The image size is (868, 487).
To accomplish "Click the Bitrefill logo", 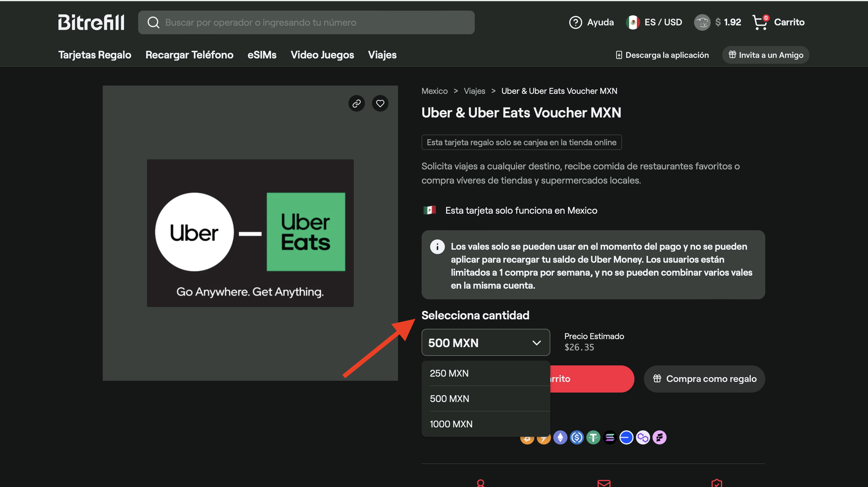I will coord(91,22).
